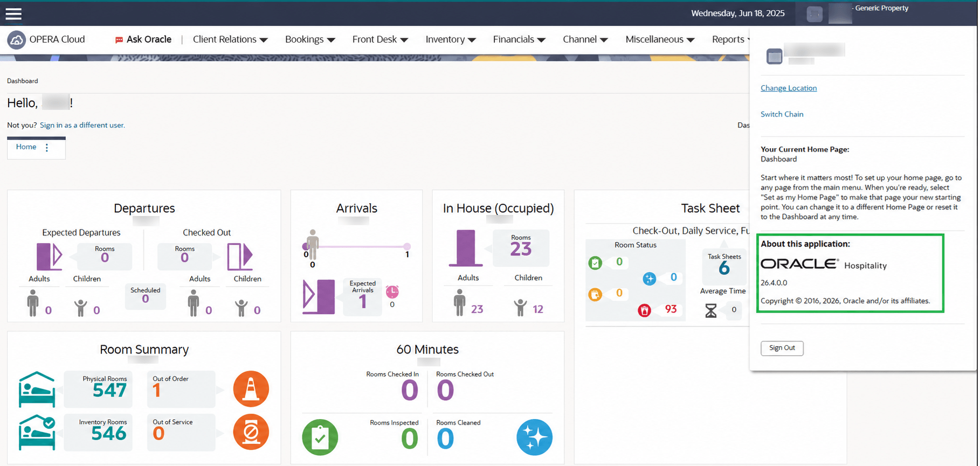Click the Task Sheets count 6
Viewport: 980px width, 466px height.
pos(724,268)
